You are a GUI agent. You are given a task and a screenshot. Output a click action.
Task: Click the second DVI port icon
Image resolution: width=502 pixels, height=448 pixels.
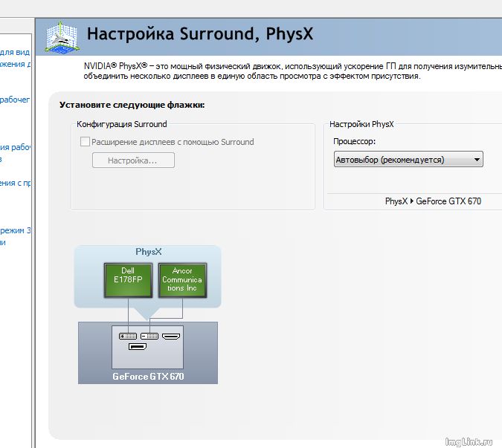[149, 336]
